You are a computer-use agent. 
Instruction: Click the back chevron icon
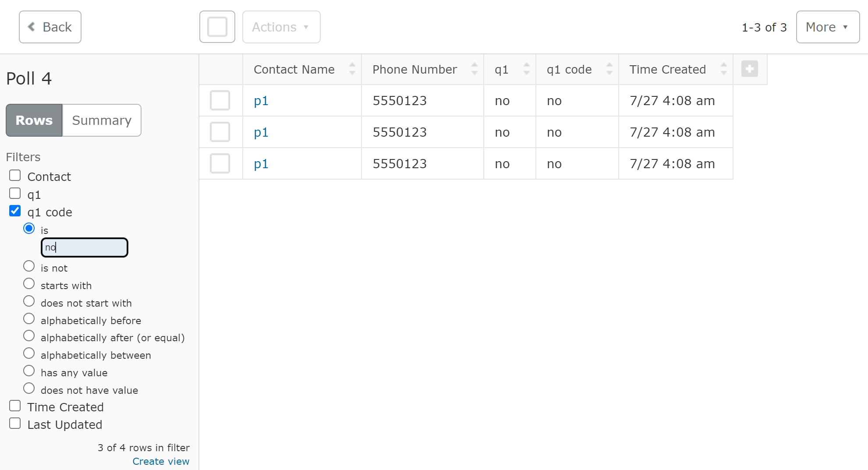tap(31, 27)
